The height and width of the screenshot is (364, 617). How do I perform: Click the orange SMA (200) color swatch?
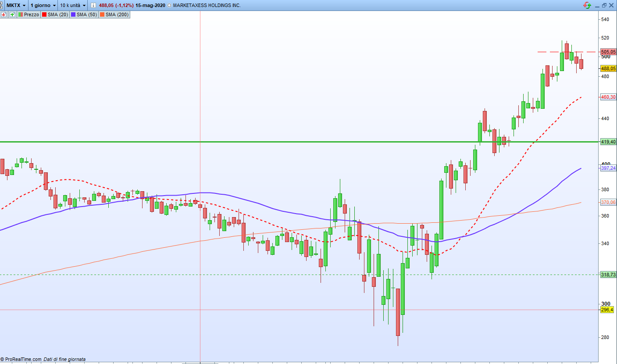[x=102, y=14]
